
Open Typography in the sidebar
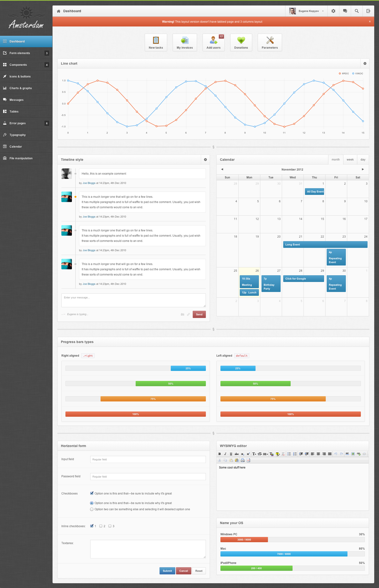(26, 135)
